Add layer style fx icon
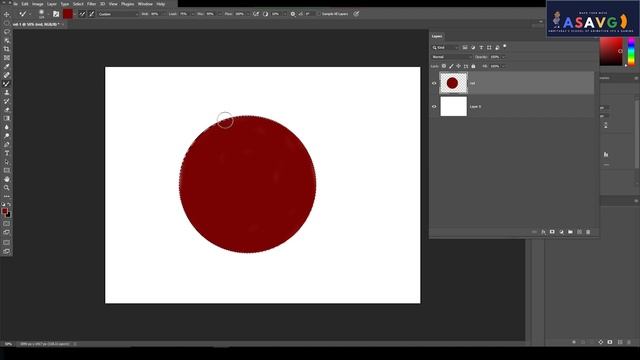Viewport: 640px width, 360px height. pos(543,232)
